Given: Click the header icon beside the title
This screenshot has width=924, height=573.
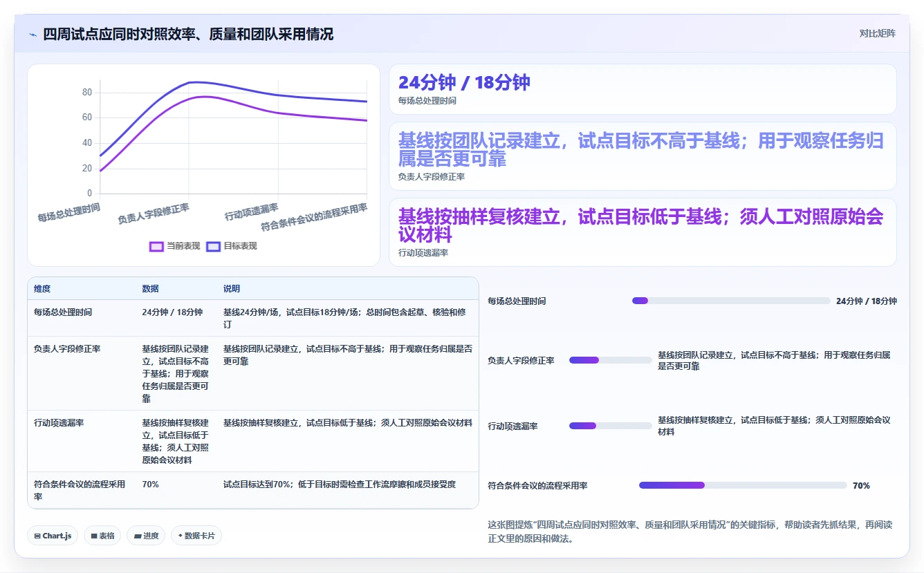Looking at the screenshot, I should (x=33, y=34).
